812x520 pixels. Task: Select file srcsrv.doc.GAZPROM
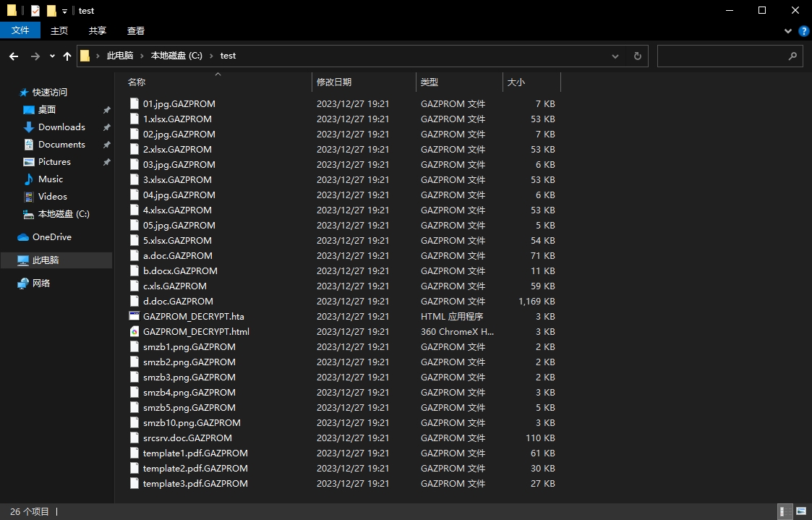(187, 438)
